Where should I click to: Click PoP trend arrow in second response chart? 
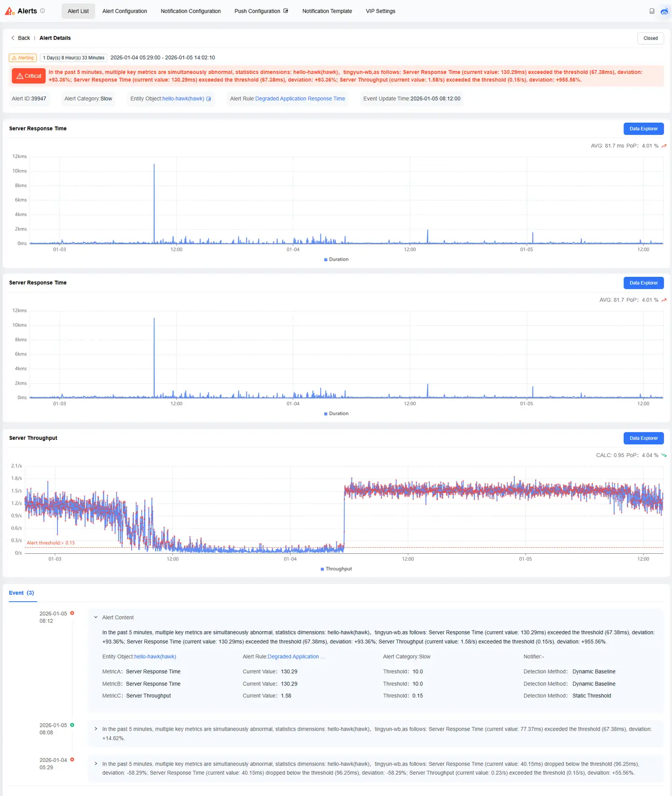[x=664, y=300]
